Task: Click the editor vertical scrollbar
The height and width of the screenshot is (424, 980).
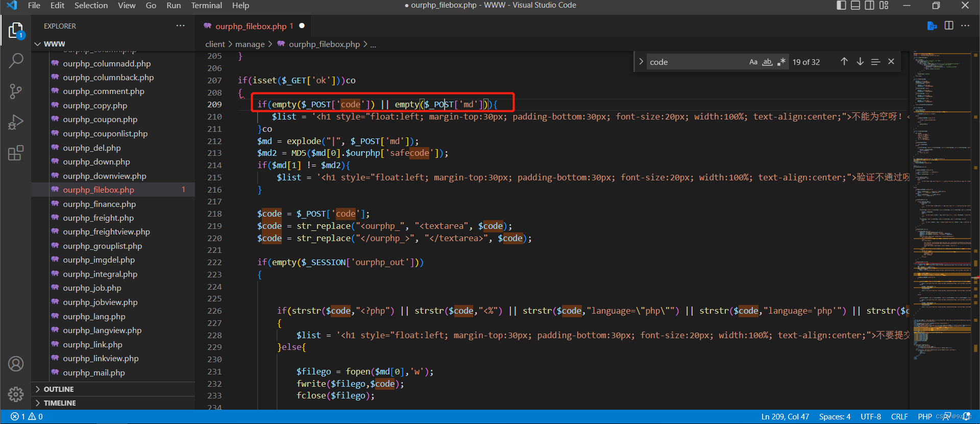Action: (975, 230)
